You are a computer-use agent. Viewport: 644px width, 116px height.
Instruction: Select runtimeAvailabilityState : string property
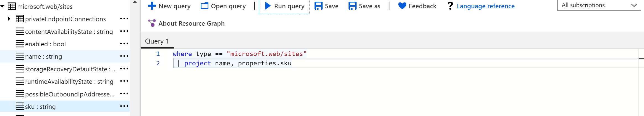coord(69,82)
